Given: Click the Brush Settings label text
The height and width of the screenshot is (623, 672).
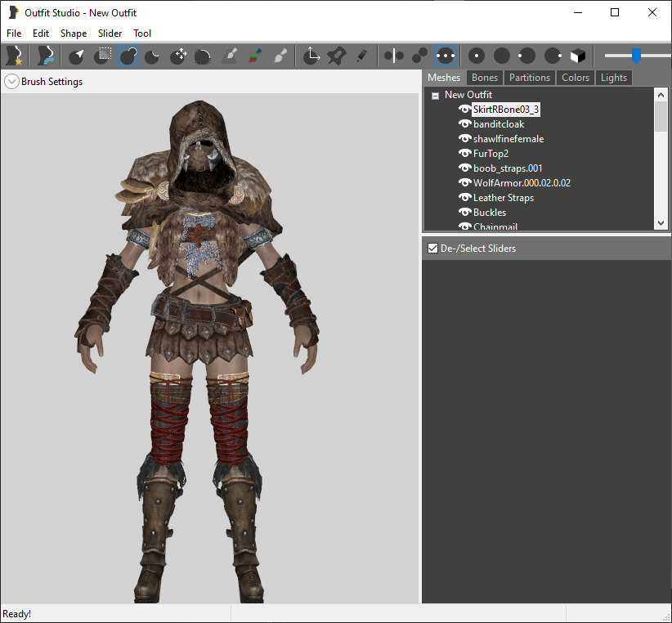Looking at the screenshot, I should [52, 82].
